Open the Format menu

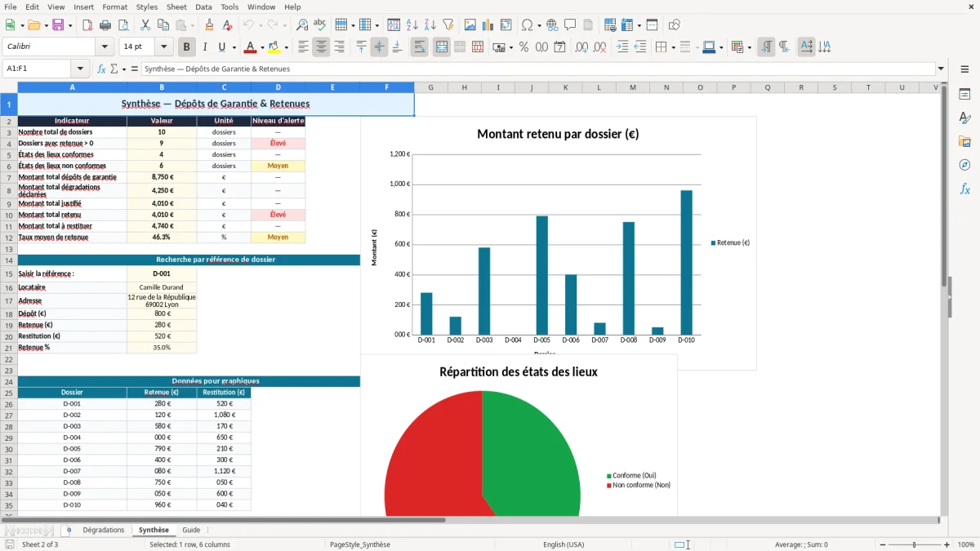tap(114, 7)
